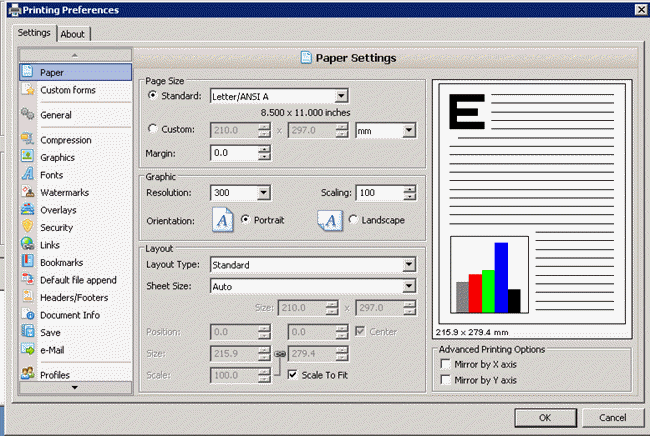Open Custom forms star icon
Viewport: 650px width, 436px height.
(x=28, y=89)
